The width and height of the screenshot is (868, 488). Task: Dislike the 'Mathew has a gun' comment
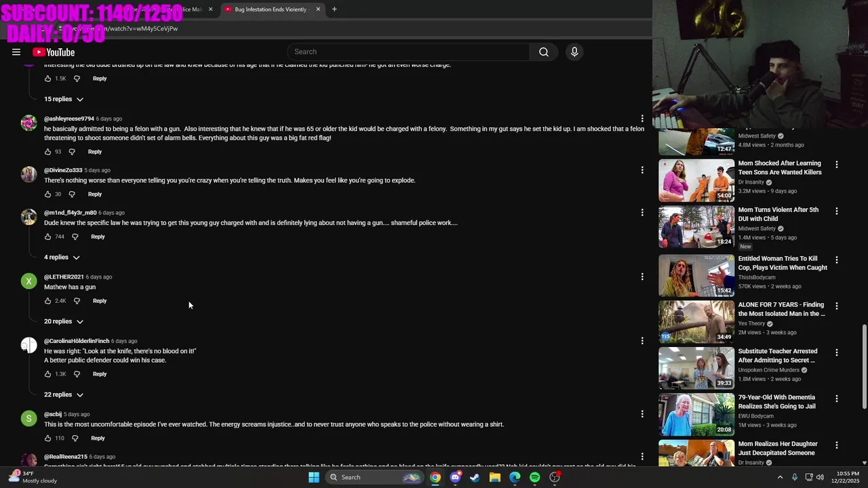[x=77, y=301]
